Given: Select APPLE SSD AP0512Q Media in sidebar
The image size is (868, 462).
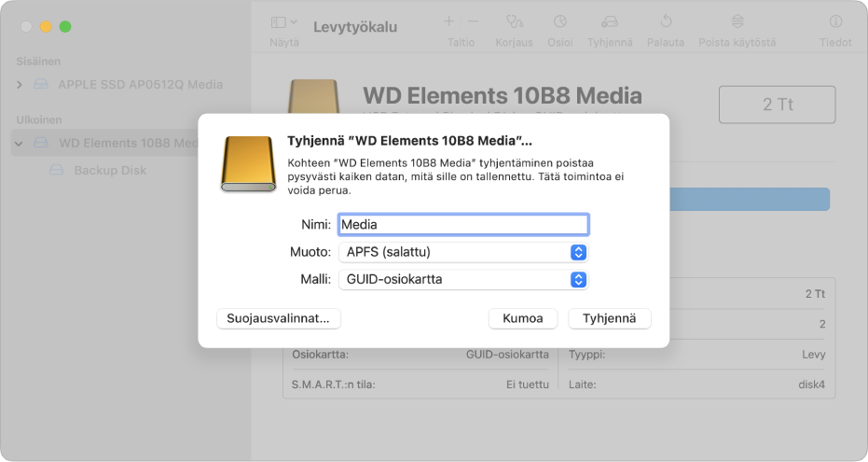Looking at the screenshot, I should (141, 85).
